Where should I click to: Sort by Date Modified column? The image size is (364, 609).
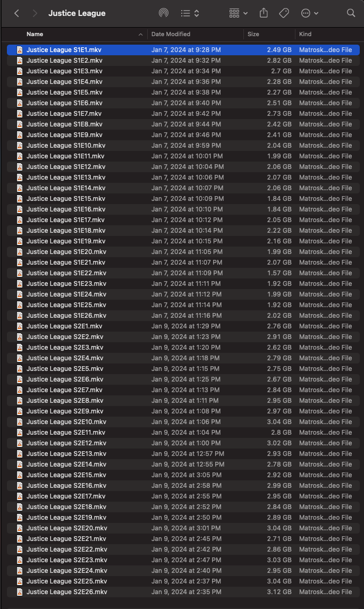coord(171,34)
